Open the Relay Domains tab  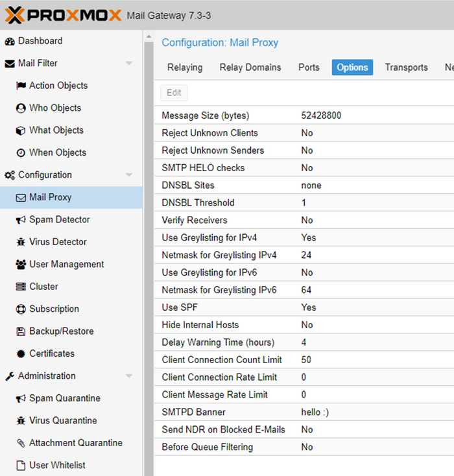point(250,67)
